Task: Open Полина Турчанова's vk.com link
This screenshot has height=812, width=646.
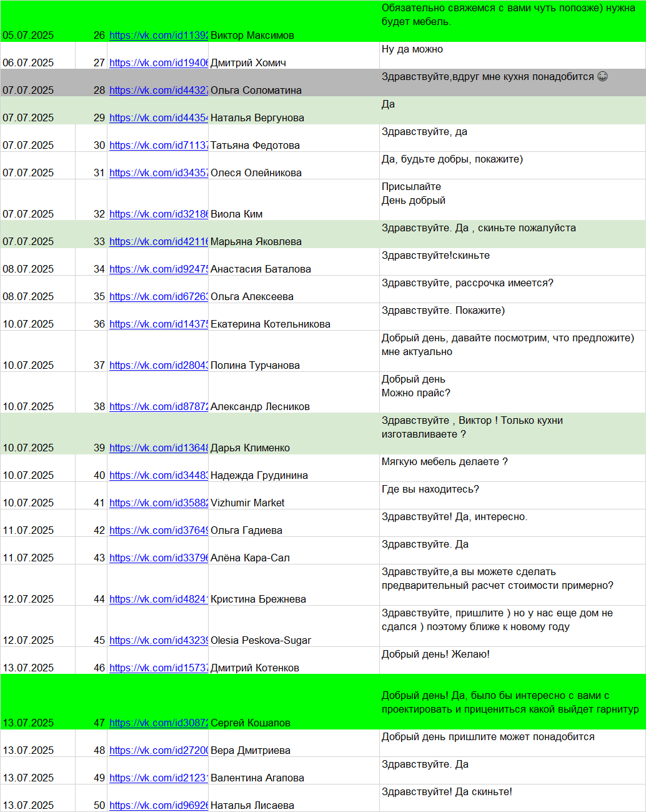Action: click(x=159, y=366)
